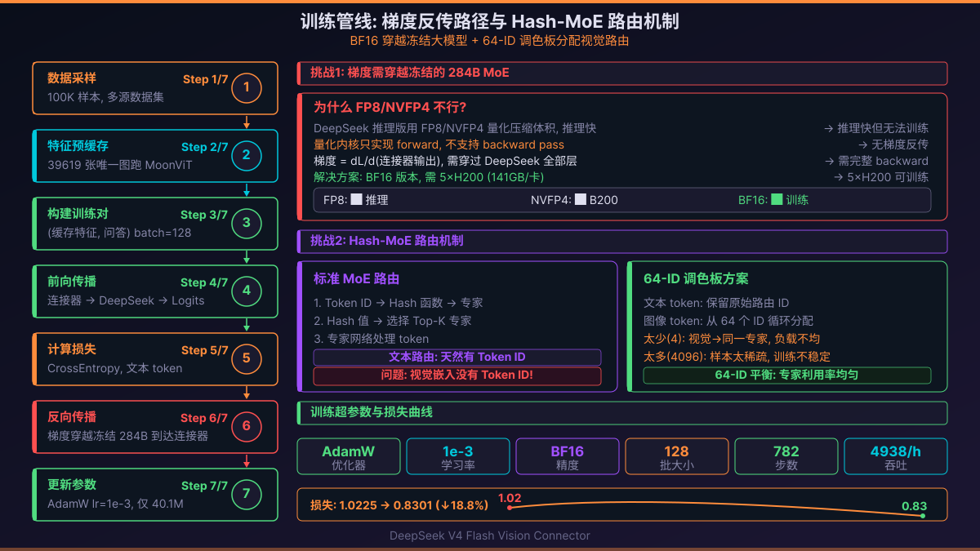Click the numbered circle 1 for 数据采样
The image size is (980, 551).
[247, 88]
